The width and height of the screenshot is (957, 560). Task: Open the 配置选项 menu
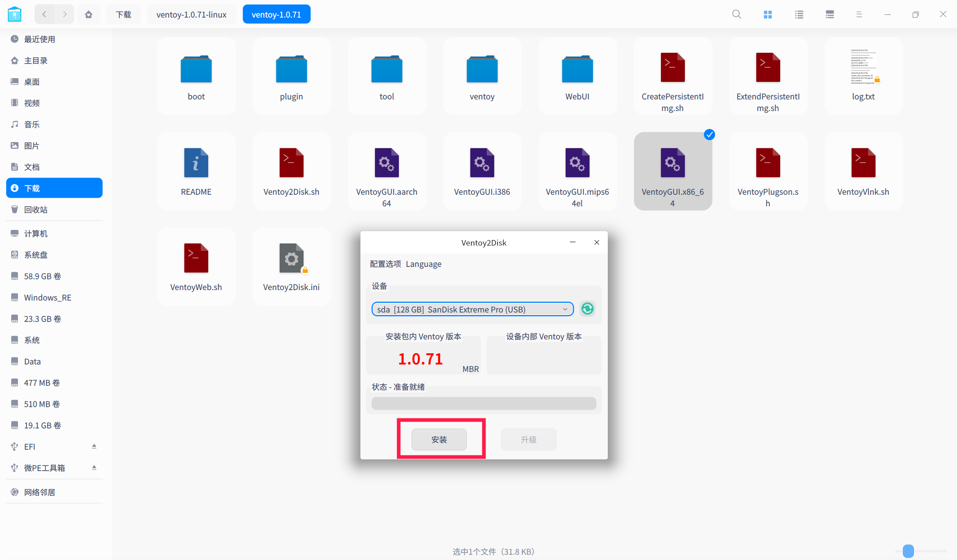385,264
